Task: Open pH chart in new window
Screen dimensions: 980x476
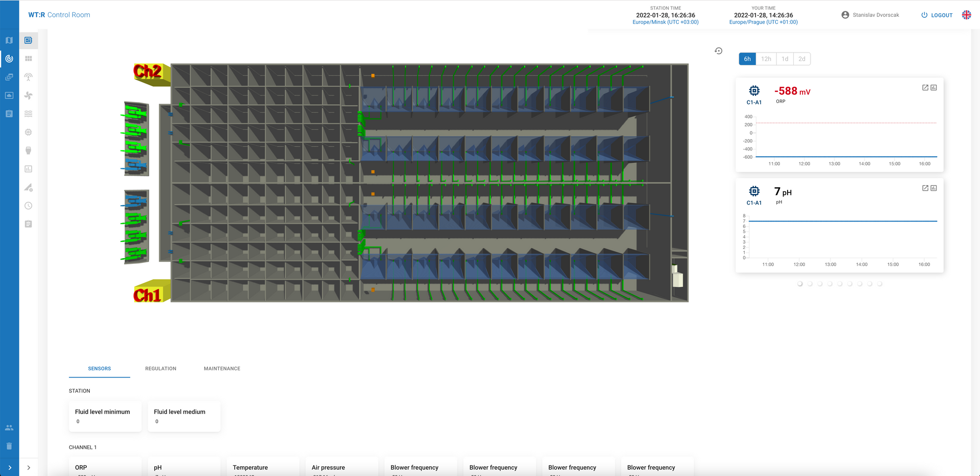Action: [x=925, y=188]
